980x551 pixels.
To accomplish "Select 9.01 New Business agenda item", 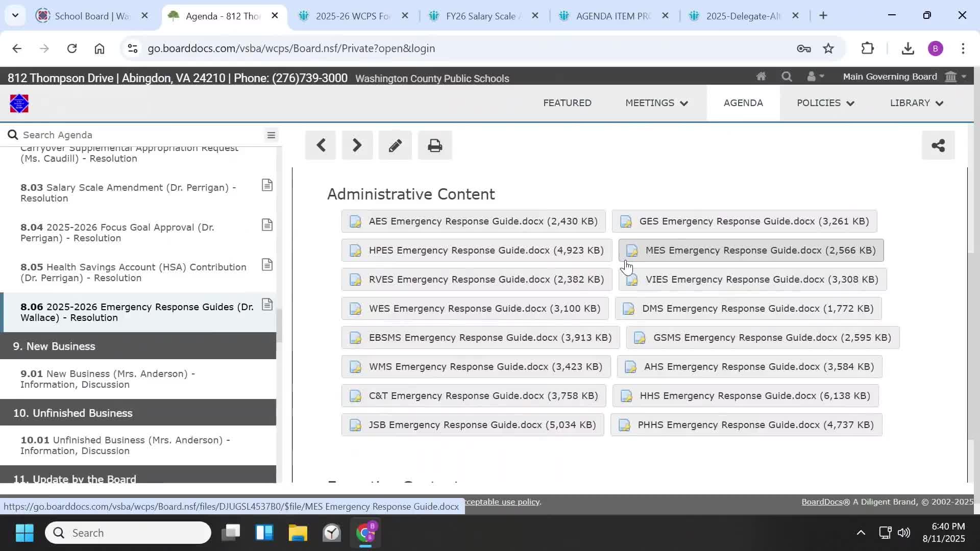I will [x=107, y=379].
